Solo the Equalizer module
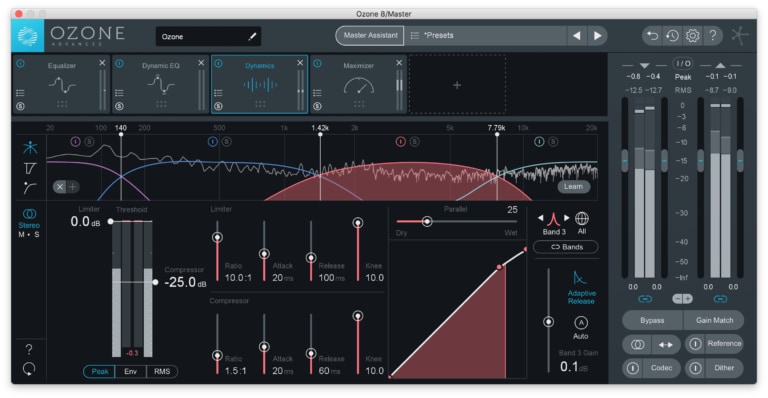 [x=20, y=106]
